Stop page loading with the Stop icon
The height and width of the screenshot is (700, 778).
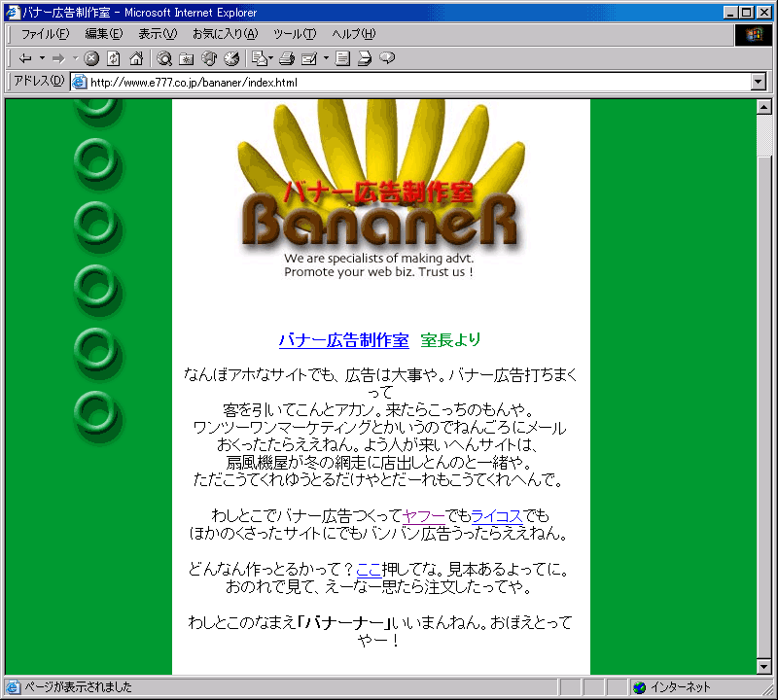coord(91,58)
